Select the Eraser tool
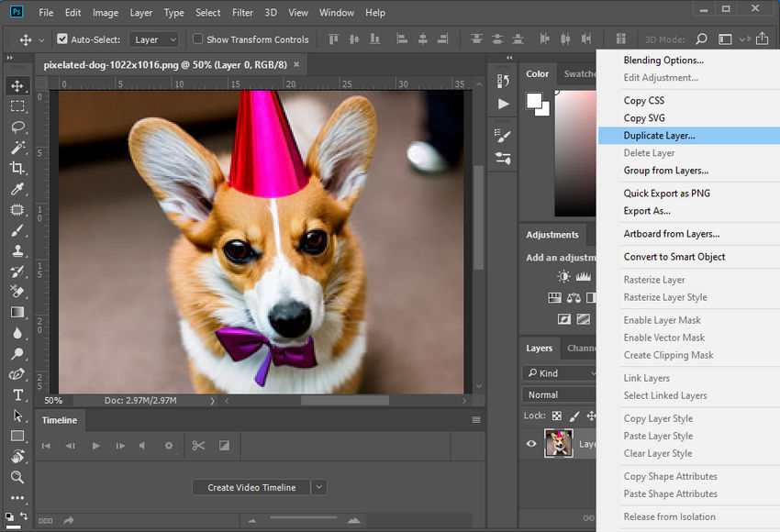Viewport: 780px width, 532px height. [x=17, y=292]
